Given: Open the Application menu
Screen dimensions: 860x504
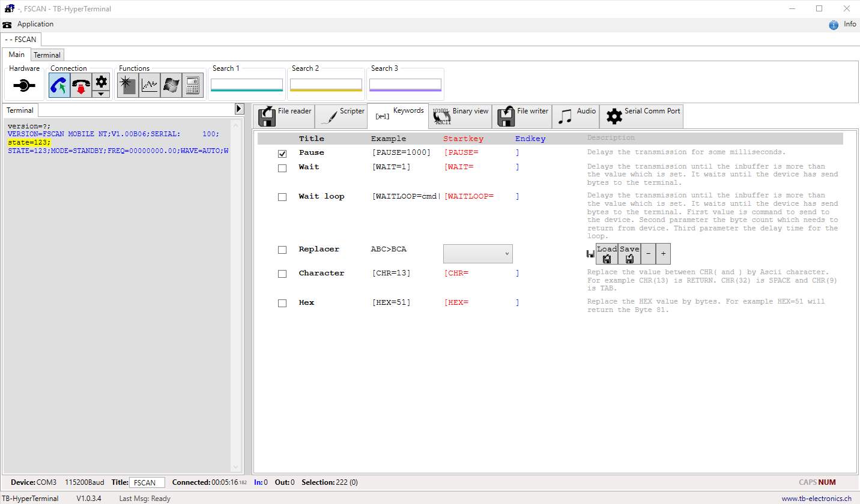Looking at the screenshot, I should click(35, 24).
